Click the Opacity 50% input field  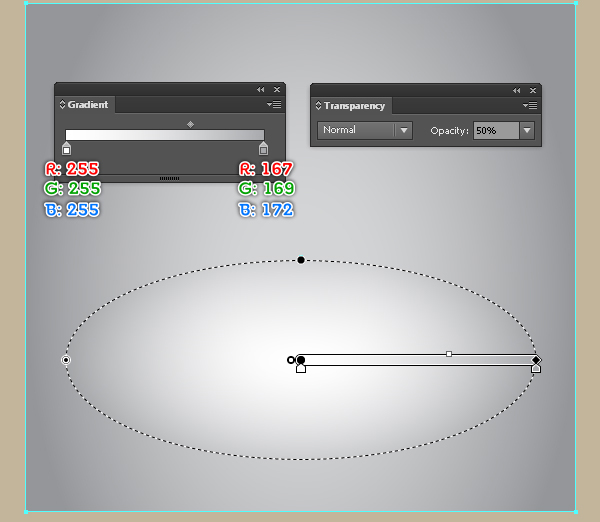(496, 130)
